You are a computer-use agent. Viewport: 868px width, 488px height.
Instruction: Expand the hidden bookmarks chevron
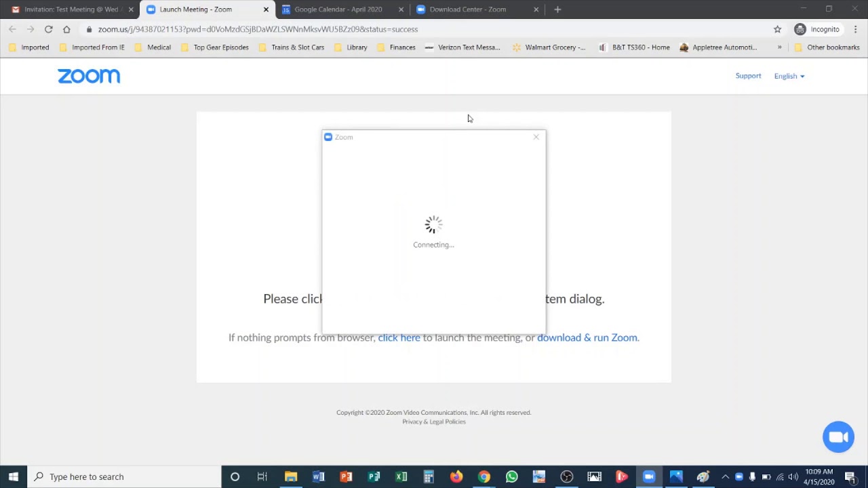[x=779, y=47]
